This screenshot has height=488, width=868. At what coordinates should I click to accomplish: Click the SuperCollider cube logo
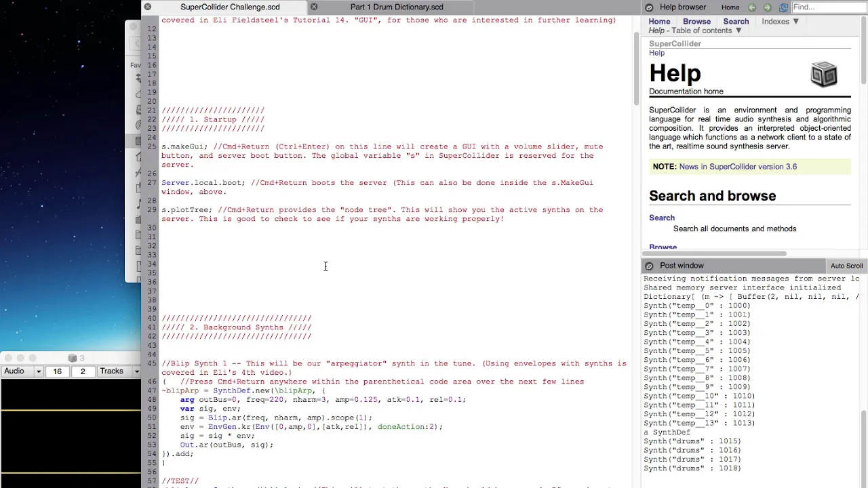click(825, 74)
